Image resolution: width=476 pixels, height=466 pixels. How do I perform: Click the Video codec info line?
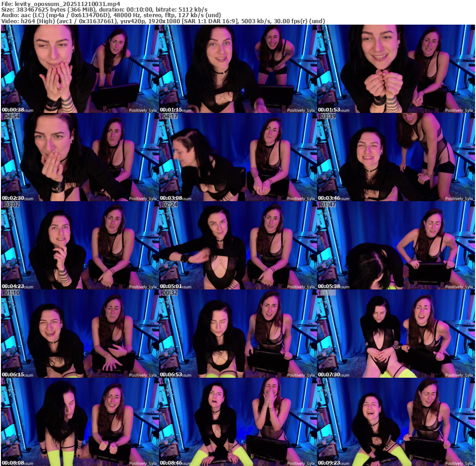[x=163, y=21]
